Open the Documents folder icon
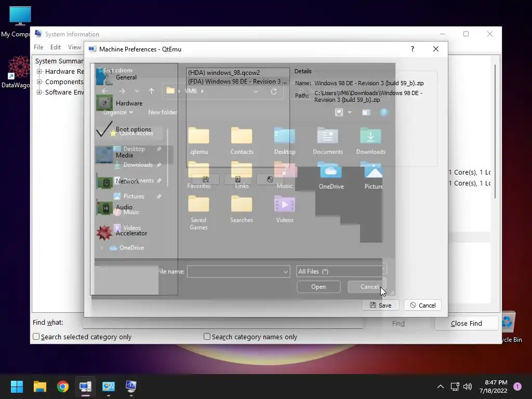The image size is (532, 399). pyautogui.click(x=327, y=136)
